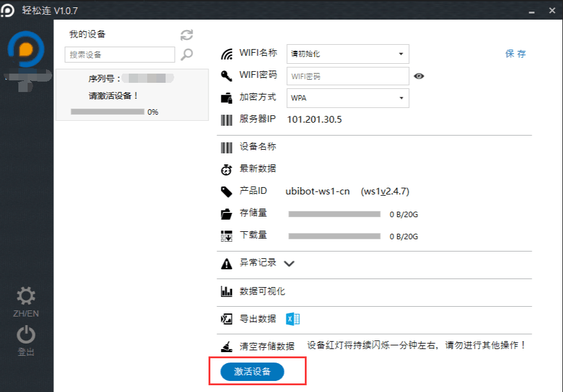Expand the 异常记录 chevron
Image resolution: width=563 pixels, height=392 pixels.
(289, 264)
